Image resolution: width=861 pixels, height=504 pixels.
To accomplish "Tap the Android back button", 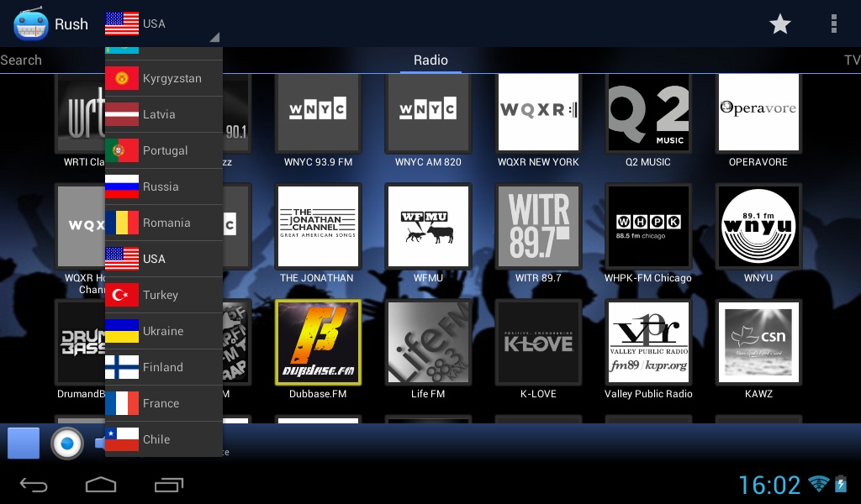I will click(34, 485).
